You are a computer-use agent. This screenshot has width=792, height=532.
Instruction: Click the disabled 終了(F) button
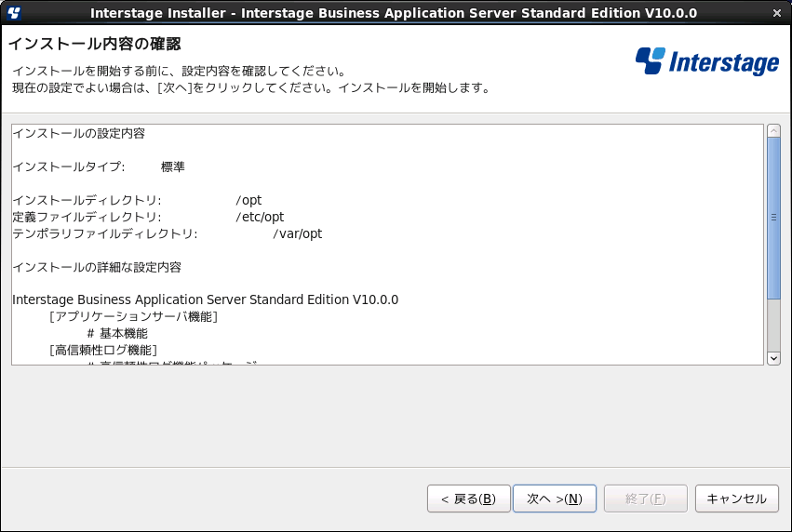[x=646, y=499]
